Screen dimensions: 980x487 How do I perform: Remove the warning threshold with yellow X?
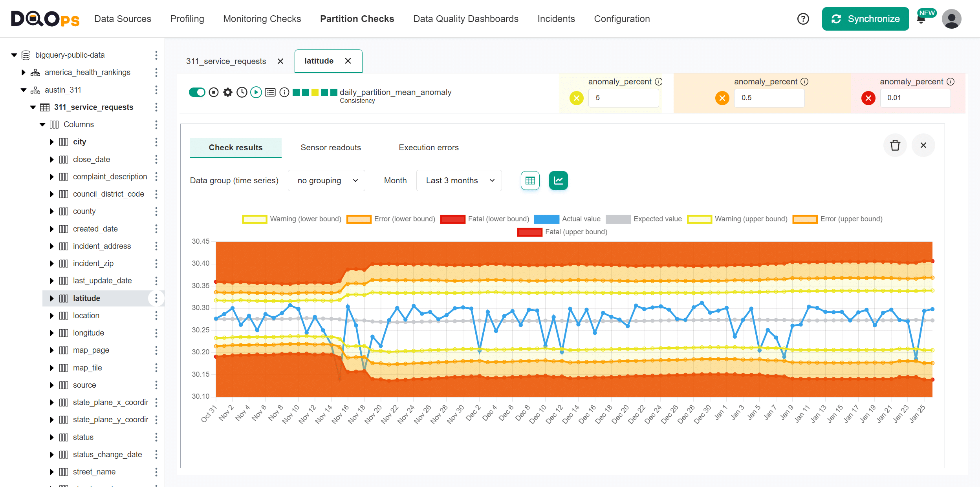pos(576,98)
